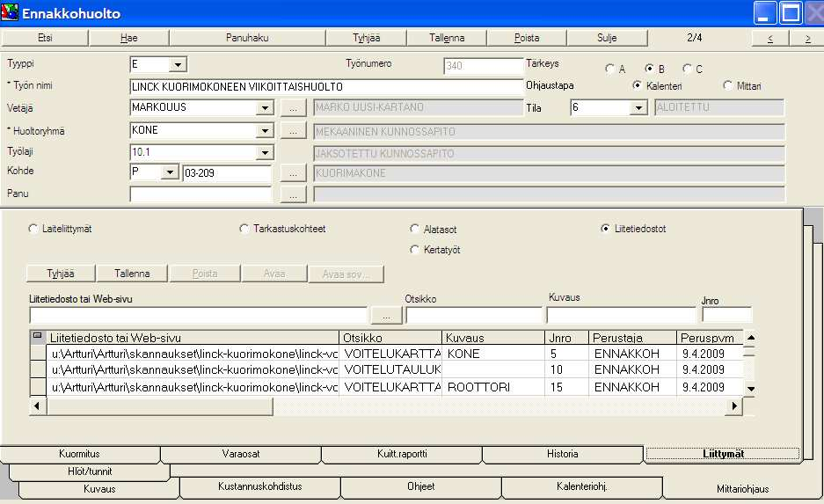Screen dimensions: 824x504
Task: Click the Otsikko input field
Action: (x=474, y=315)
